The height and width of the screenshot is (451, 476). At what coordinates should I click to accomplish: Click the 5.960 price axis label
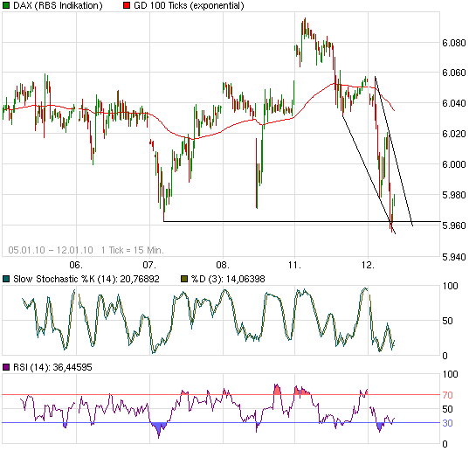454,225
